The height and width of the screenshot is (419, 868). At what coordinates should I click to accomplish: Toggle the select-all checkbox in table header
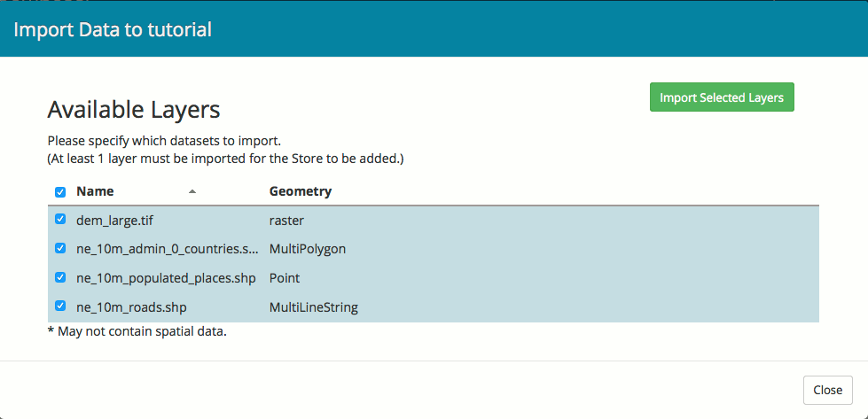click(x=60, y=192)
